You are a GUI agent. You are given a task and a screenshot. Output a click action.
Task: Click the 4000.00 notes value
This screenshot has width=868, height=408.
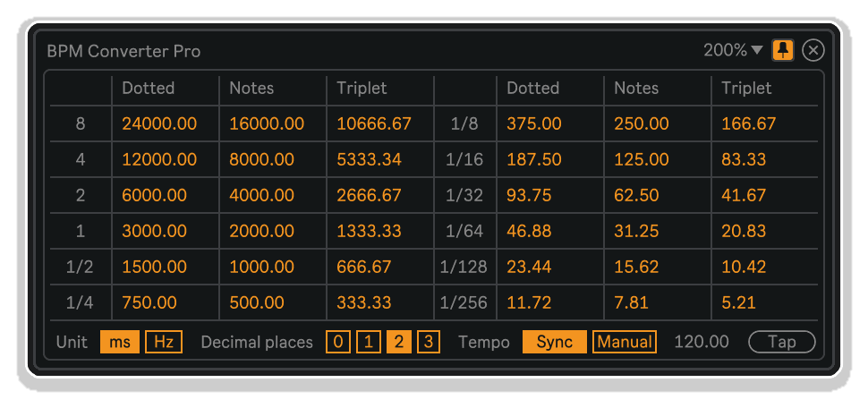coord(262,195)
